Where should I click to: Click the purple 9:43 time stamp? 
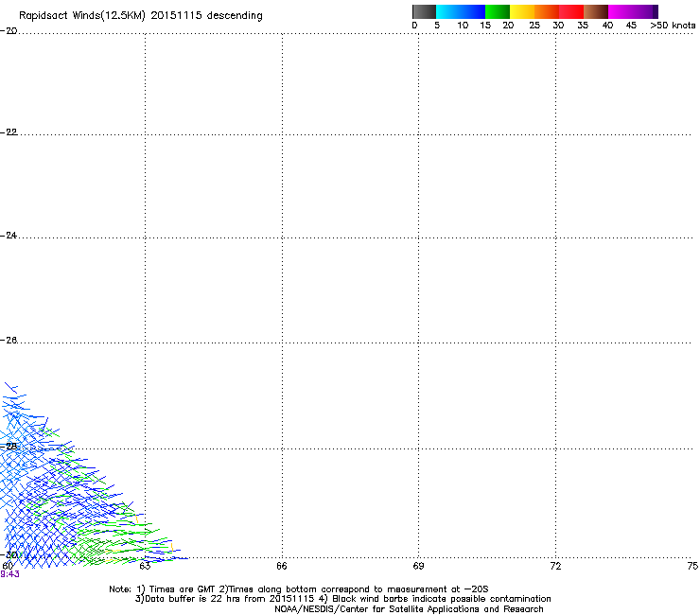point(9,574)
